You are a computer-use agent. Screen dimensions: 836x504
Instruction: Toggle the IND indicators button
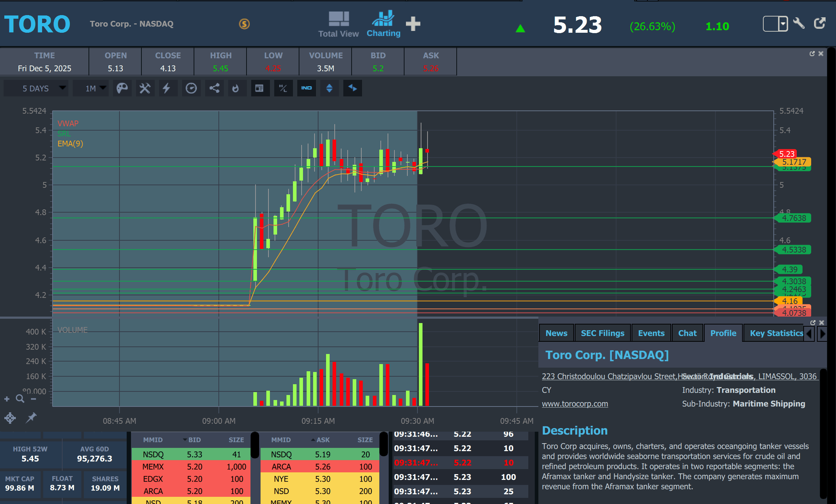[x=306, y=88]
